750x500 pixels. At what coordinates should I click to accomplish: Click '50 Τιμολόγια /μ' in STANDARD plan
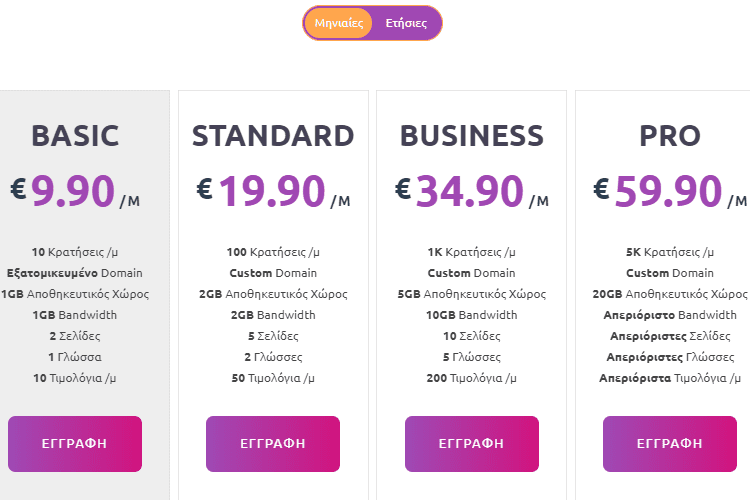[x=273, y=378]
